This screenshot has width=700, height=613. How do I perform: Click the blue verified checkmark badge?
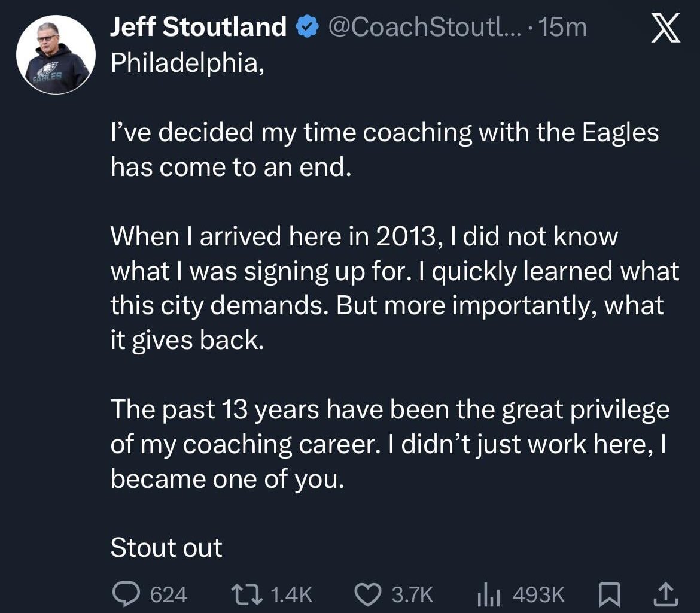(306, 25)
